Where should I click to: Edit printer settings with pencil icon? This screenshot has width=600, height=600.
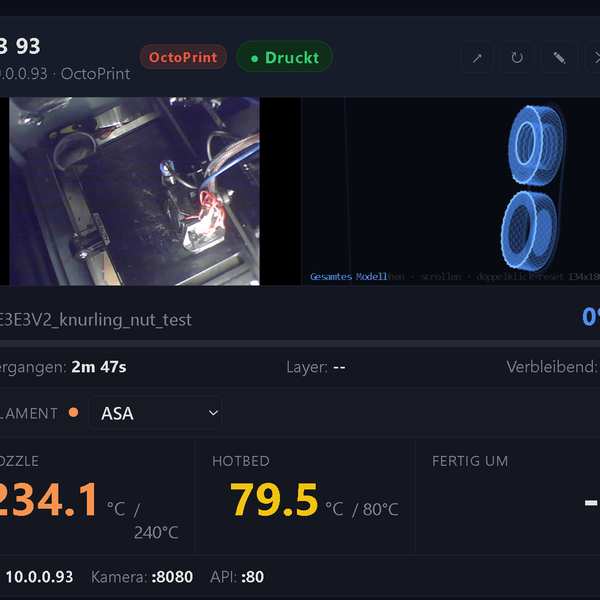point(559,57)
